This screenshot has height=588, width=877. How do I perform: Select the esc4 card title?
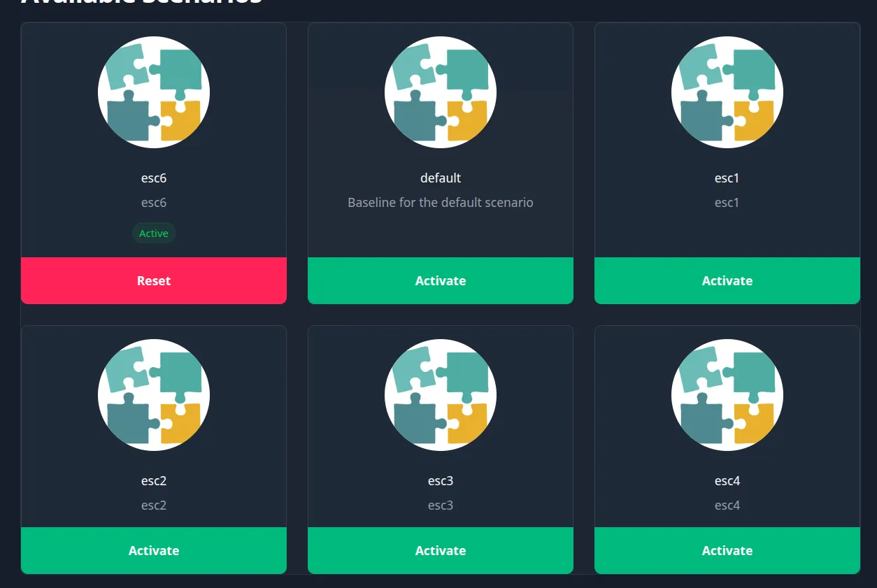pos(727,481)
